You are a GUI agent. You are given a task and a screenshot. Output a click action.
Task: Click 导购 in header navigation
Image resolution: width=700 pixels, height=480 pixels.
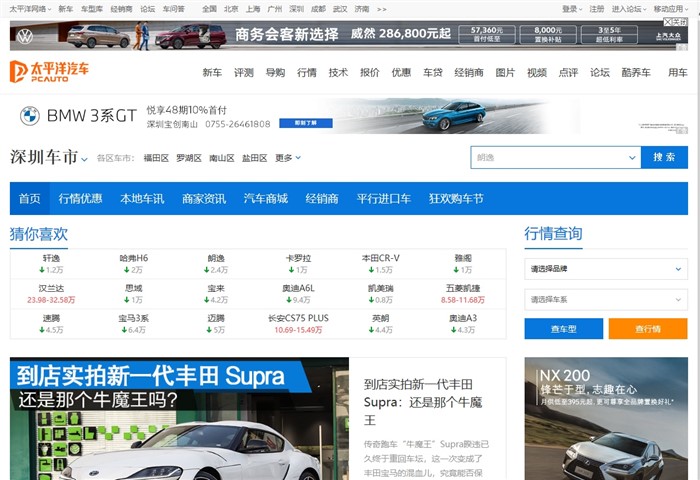pyautogui.click(x=275, y=72)
